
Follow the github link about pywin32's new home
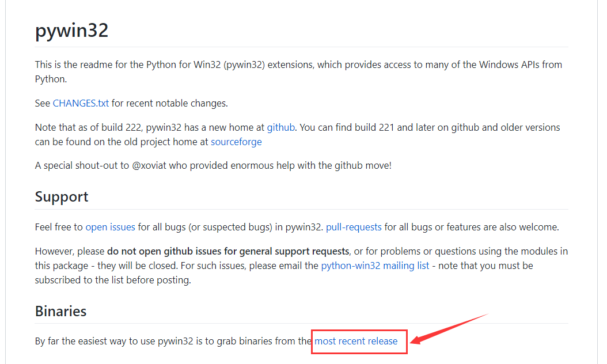point(280,127)
